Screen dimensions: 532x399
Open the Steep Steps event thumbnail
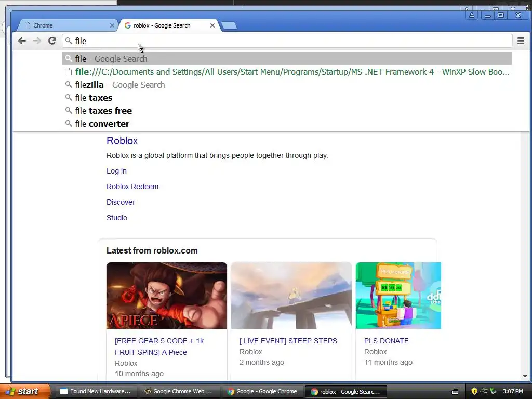[x=291, y=296]
